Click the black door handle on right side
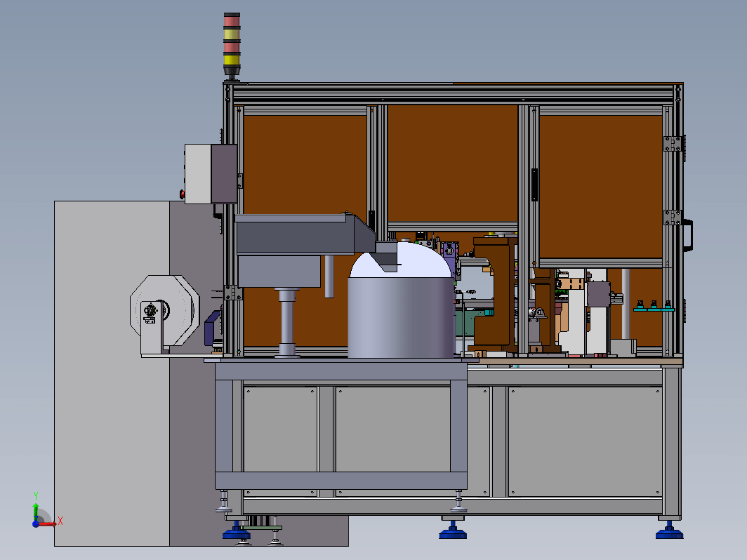The image size is (747, 560). (x=687, y=235)
